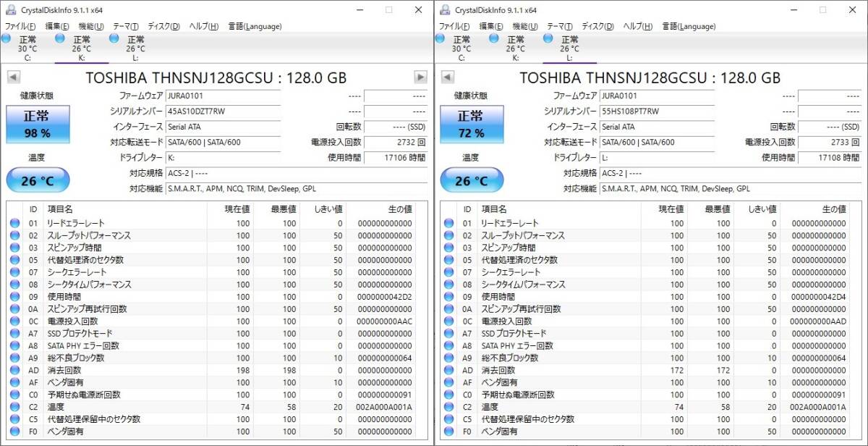Show previous disk in left window
Viewport: 868px width, 446px height.
[14, 77]
